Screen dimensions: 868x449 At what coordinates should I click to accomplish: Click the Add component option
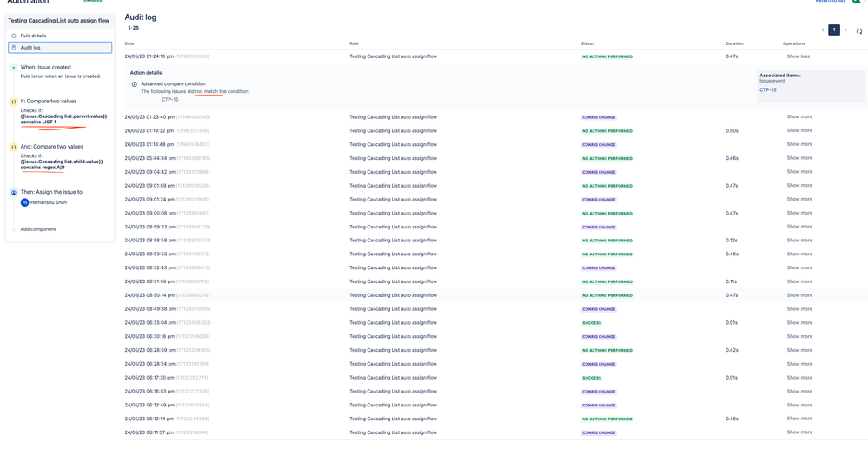click(x=38, y=228)
